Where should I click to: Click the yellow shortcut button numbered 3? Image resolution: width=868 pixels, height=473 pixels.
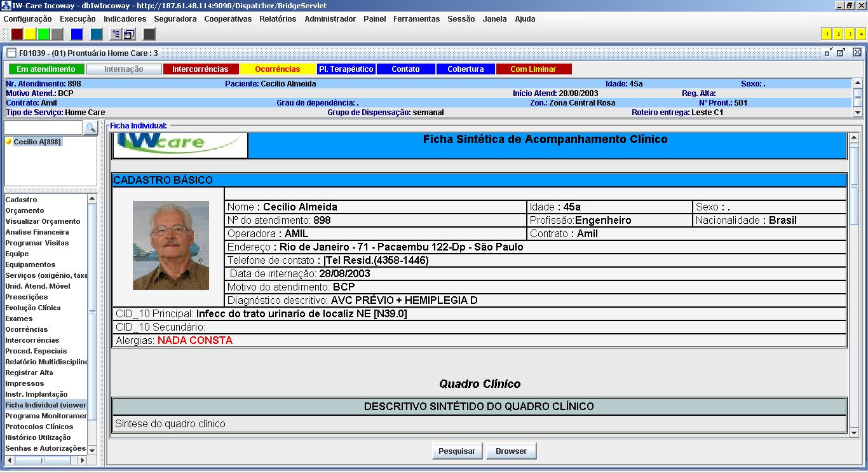(x=850, y=34)
